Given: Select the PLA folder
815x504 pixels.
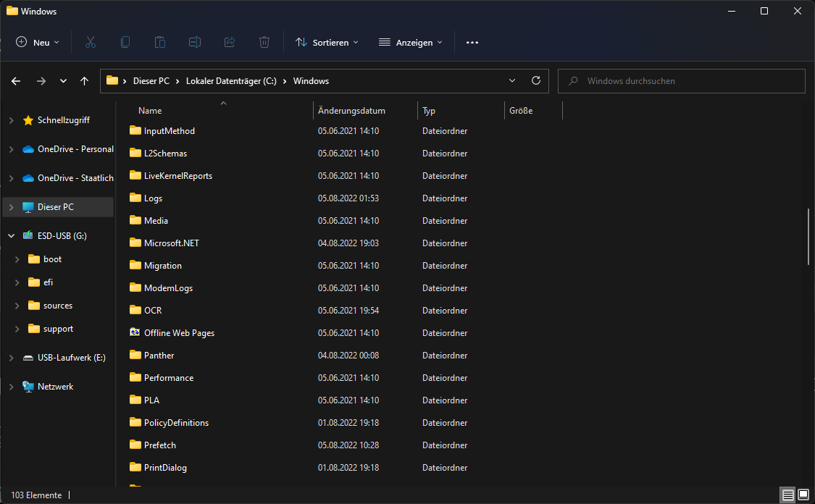Looking at the screenshot, I should (x=152, y=400).
